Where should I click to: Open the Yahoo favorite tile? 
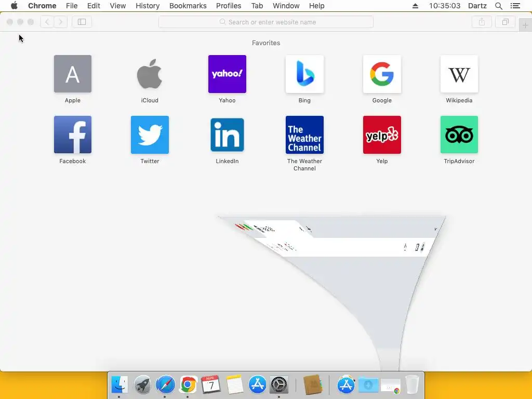[x=227, y=74]
